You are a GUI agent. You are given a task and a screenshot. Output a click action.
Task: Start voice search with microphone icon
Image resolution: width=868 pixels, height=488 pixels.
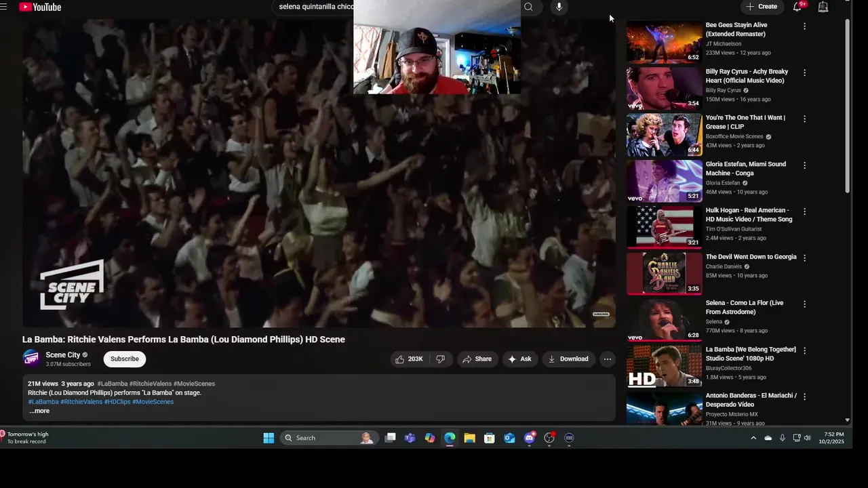(559, 7)
